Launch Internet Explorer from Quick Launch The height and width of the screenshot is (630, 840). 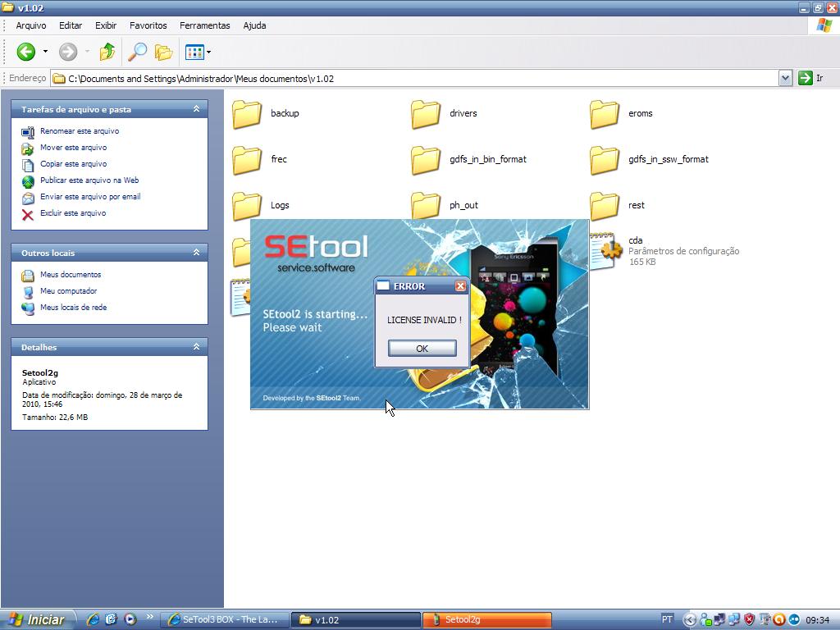[x=94, y=619]
